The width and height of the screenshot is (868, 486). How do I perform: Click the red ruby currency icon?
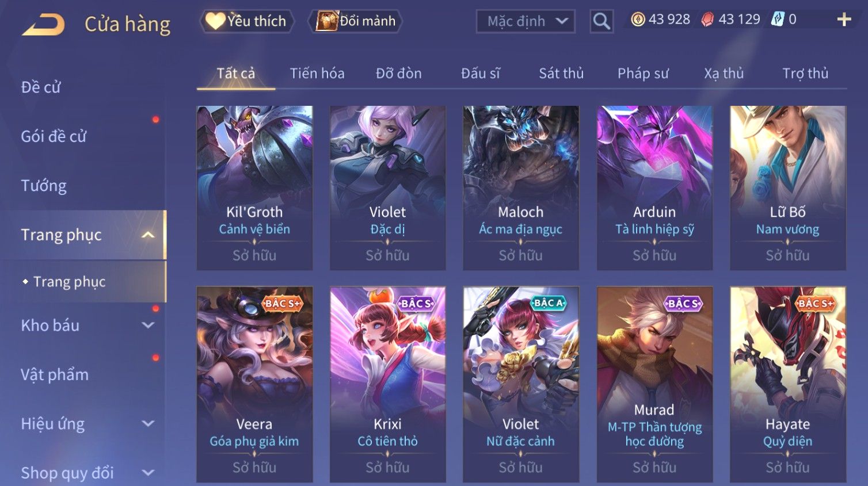(707, 20)
